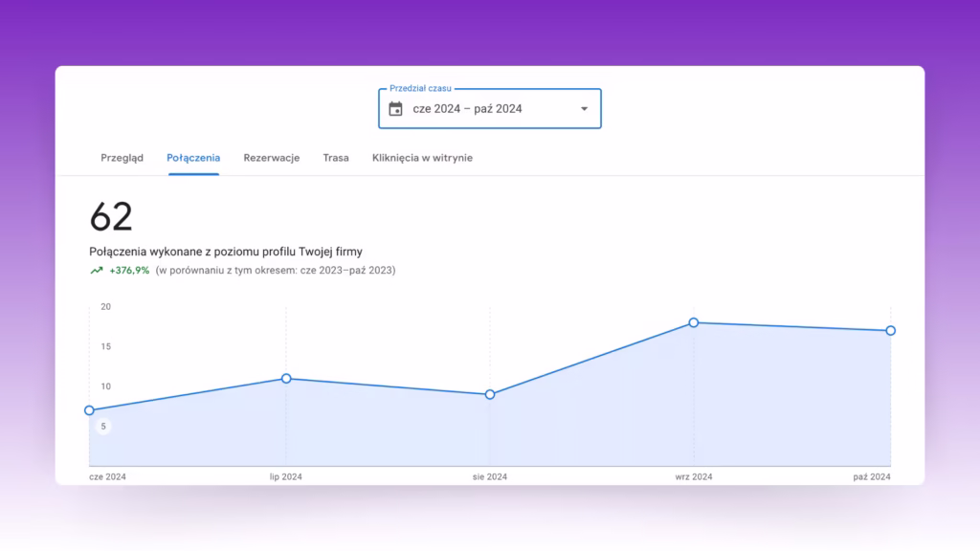Select the wrz 2024 peak data point
The height and width of the screenshot is (551, 980).
694,323
